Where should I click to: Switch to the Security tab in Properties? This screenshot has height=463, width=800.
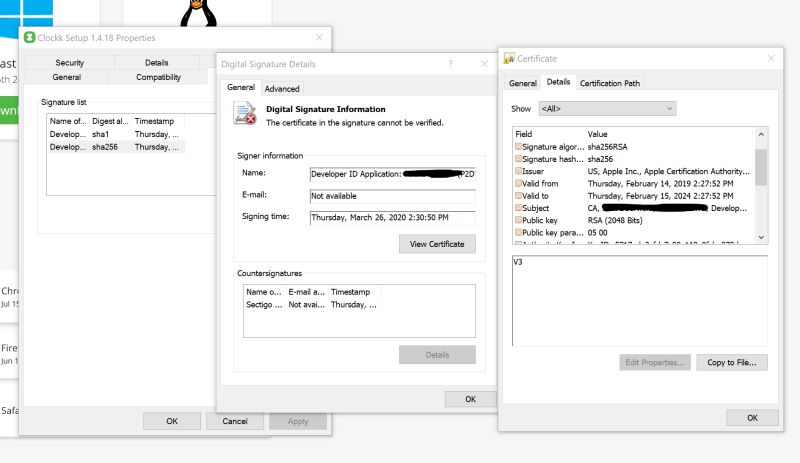(69, 63)
